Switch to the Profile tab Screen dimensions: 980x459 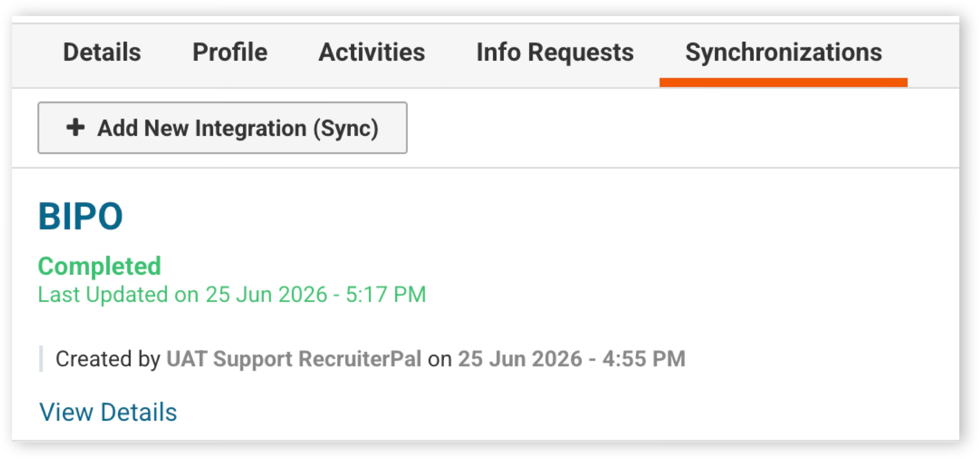click(230, 52)
